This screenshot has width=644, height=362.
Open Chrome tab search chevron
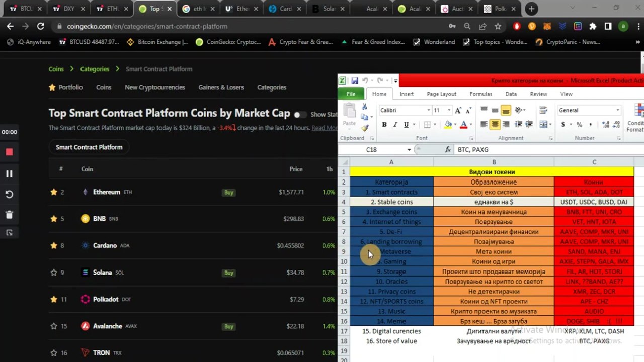(573, 8)
